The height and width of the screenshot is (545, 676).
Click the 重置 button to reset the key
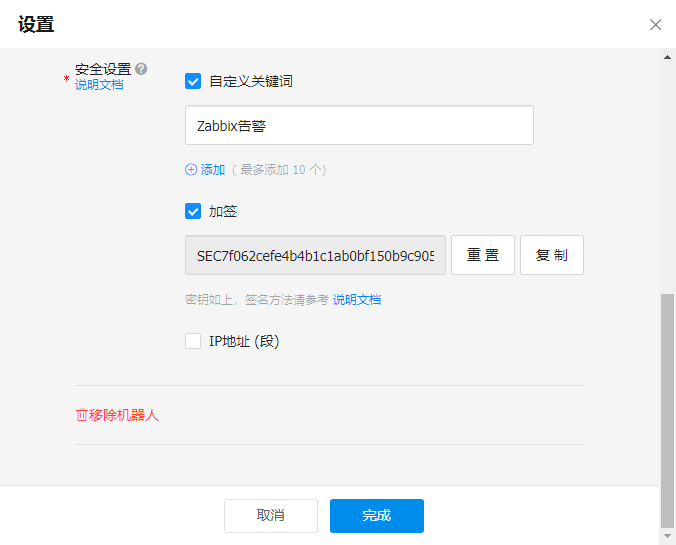(483, 255)
